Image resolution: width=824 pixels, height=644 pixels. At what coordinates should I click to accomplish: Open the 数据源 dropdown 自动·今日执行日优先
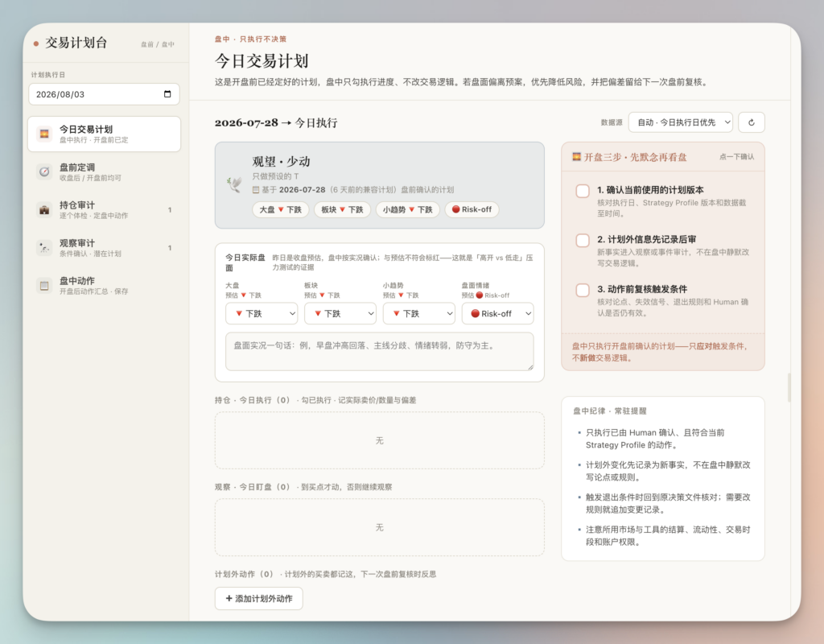pyautogui.click(x=681, y=122)
